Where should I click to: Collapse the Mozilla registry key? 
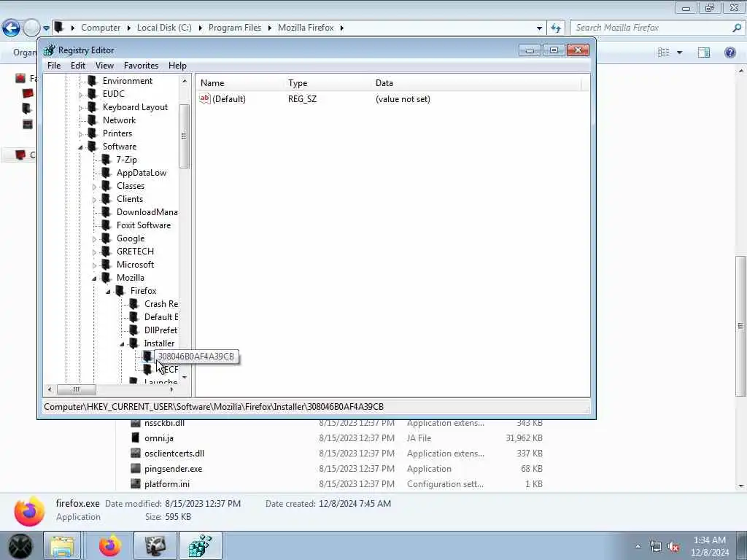point(94,278)
